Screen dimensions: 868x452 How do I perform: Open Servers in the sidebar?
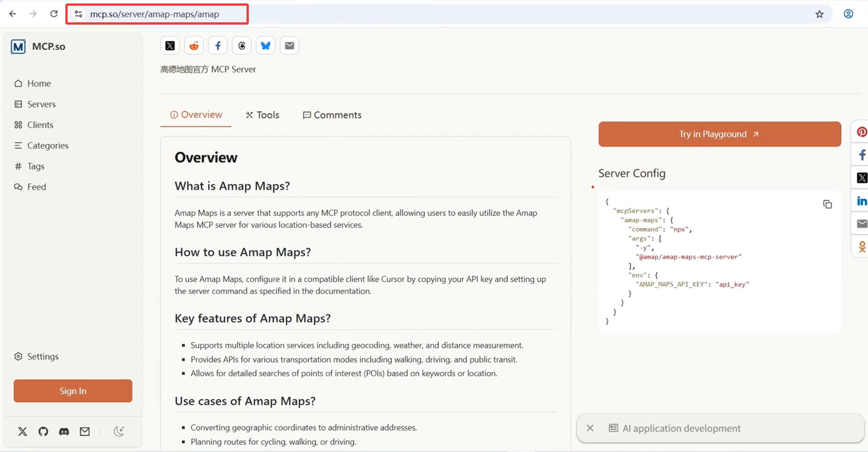click(35, 104)
